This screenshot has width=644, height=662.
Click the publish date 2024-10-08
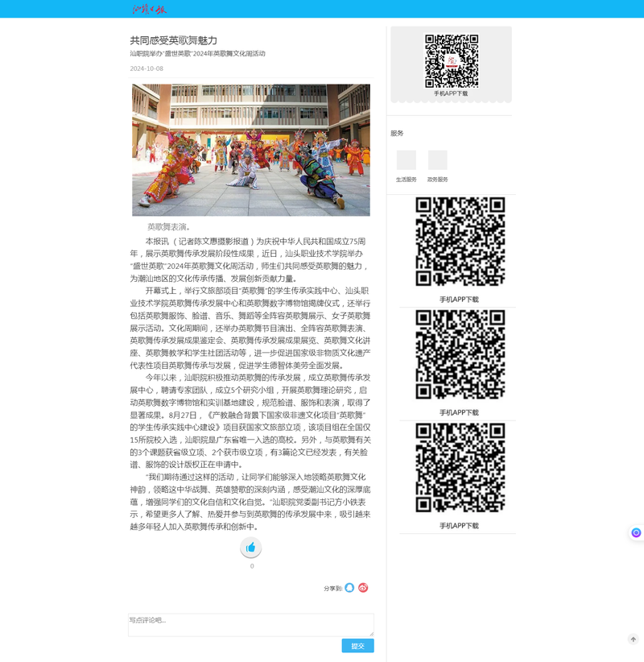click(147, 68)
